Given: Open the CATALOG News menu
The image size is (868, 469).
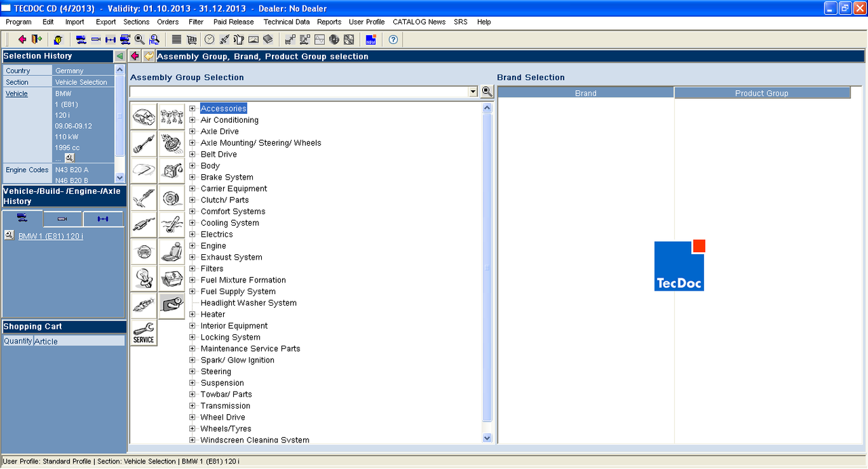Looking at the screenshot, I should [419, 22].
